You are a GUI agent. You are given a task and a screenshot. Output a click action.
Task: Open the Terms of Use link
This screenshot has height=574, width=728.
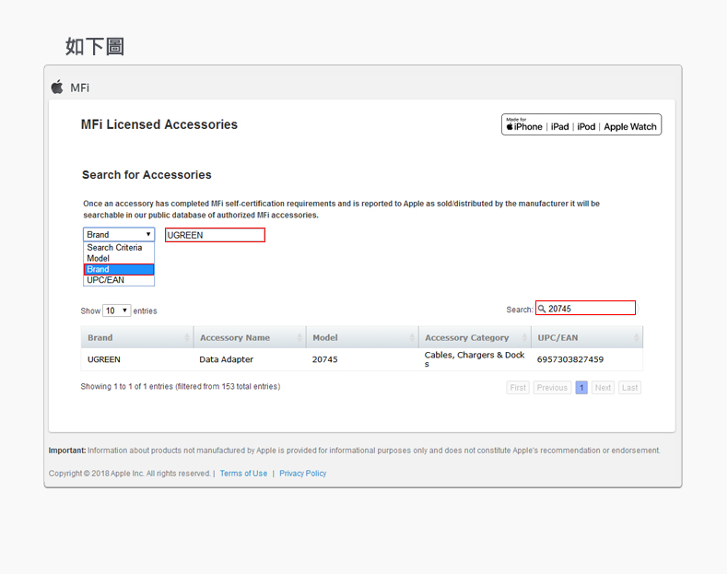pyautogui.click(x=243, y=474)
